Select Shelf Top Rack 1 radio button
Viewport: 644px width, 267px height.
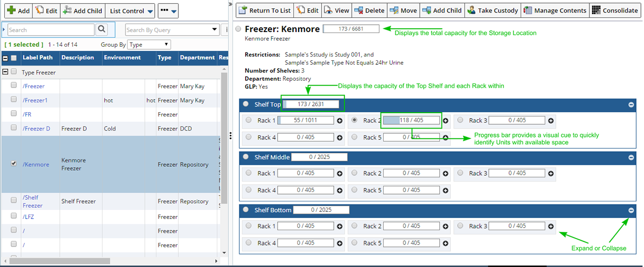[249, 120]
